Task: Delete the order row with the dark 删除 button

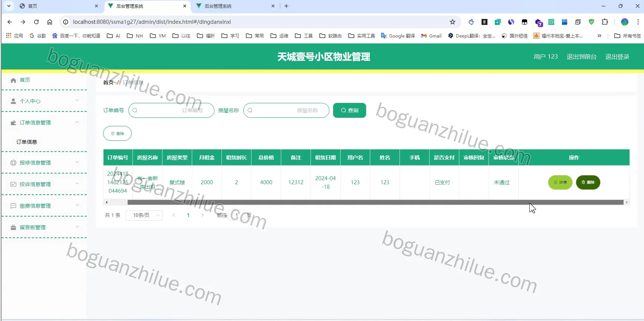Action: pos(588,182)
